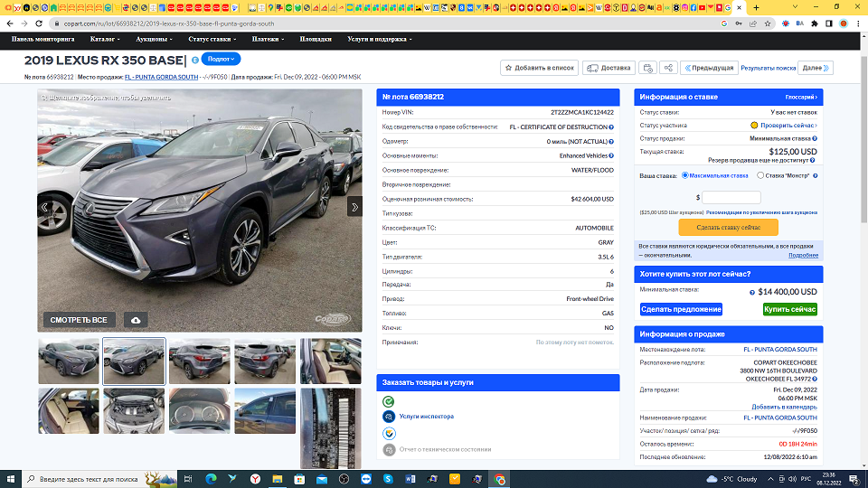Open help icon next to Okeechobee address

[815, 379]
